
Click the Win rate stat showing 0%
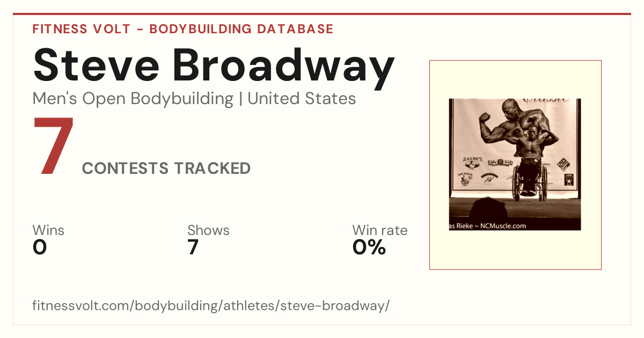click(379, 239)
